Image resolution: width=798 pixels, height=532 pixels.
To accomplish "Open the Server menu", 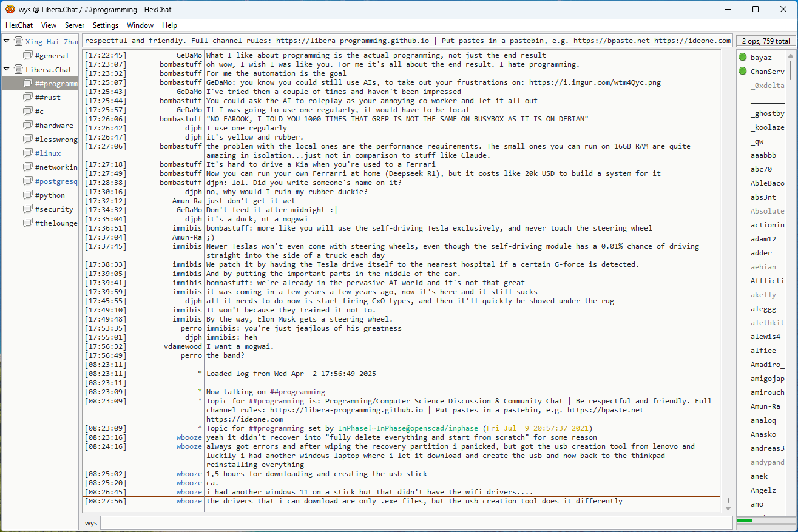I will 75,25.
